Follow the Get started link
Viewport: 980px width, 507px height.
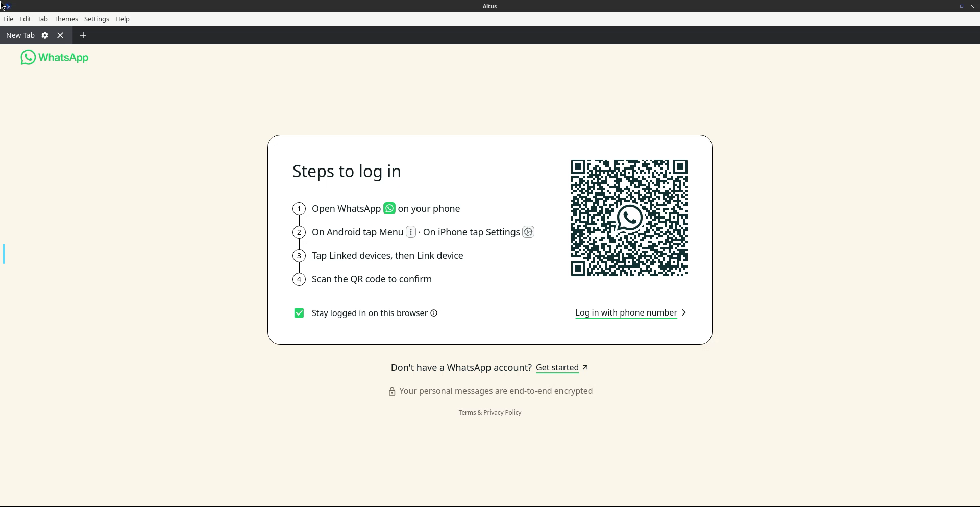pos(557,367)
